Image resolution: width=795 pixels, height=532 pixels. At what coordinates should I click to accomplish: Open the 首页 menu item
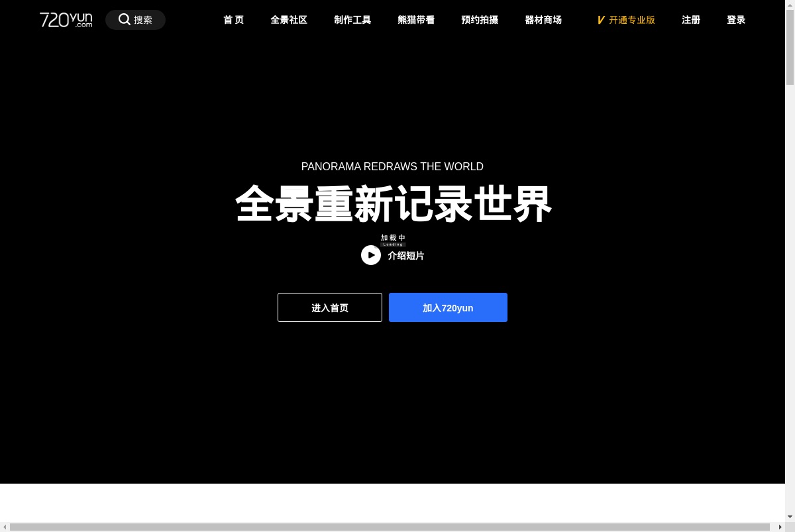233,20
